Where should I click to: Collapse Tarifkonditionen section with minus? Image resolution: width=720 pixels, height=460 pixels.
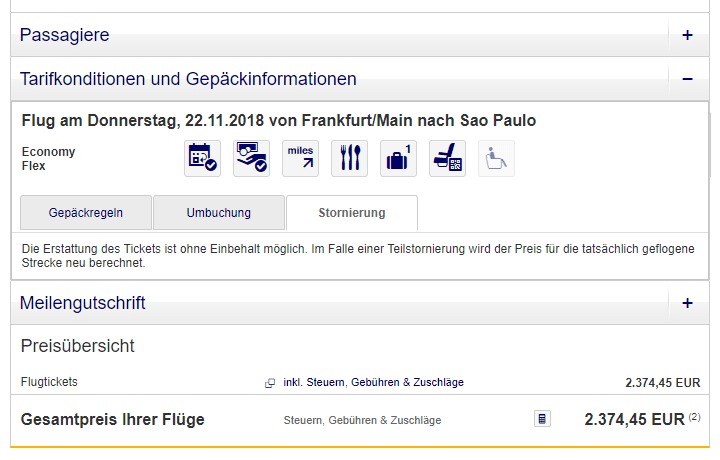tap(687, 79)
